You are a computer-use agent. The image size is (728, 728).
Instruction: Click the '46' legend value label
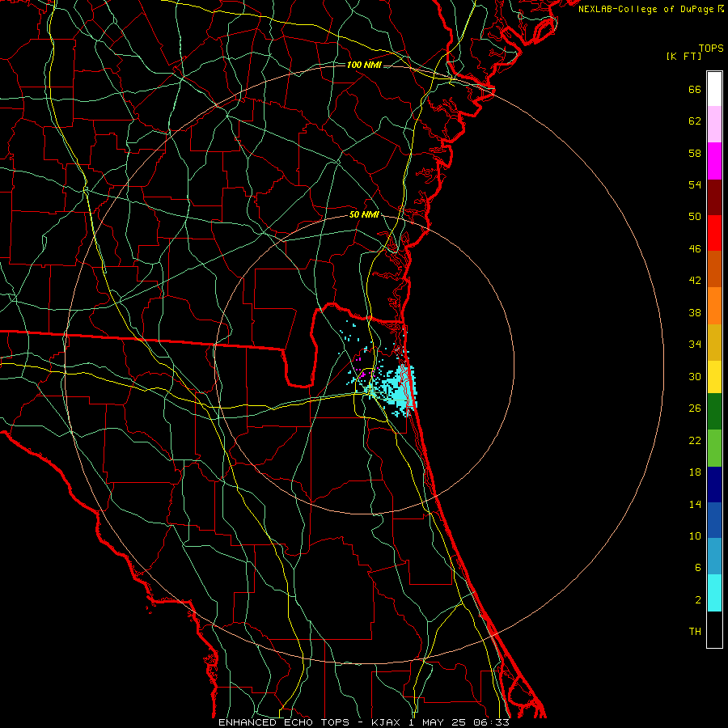coord(695,249)
